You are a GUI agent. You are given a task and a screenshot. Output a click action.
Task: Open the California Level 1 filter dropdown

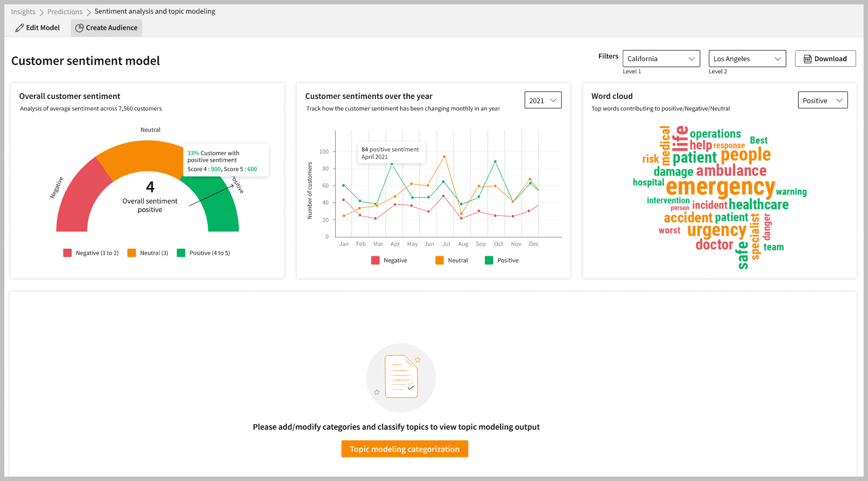pos(661,58)
